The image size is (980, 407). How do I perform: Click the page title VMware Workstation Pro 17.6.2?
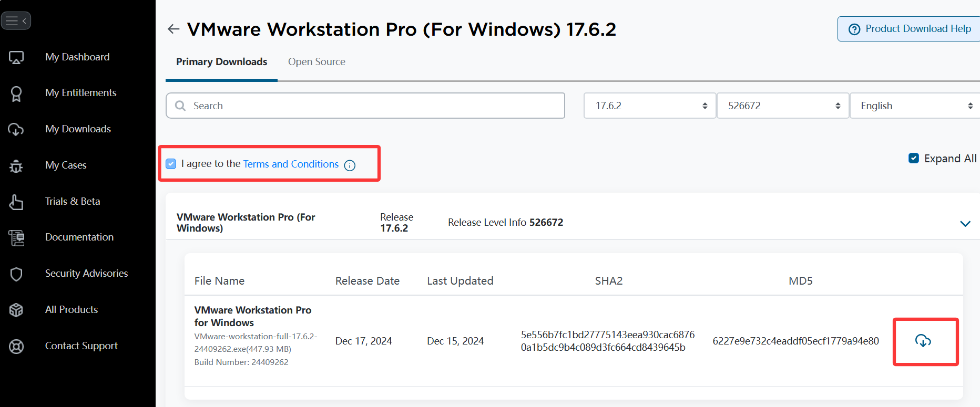(x=402, y=29)
